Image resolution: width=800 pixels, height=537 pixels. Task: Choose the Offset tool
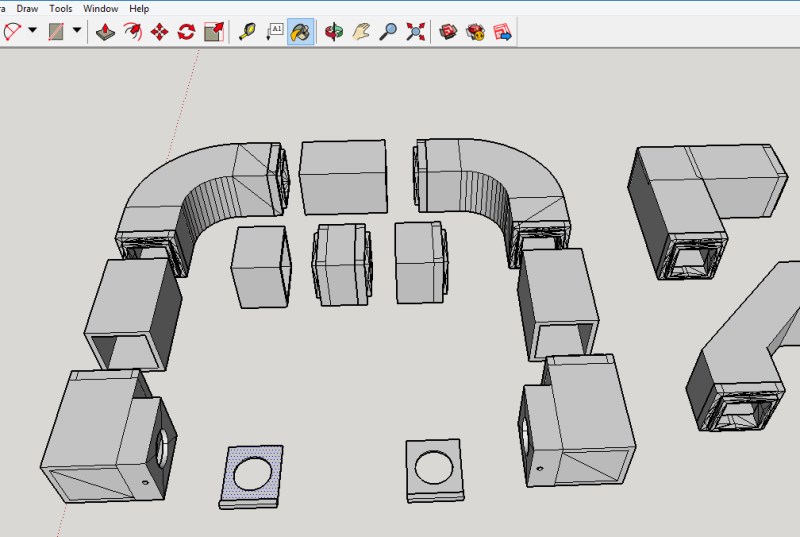point(133,32)
